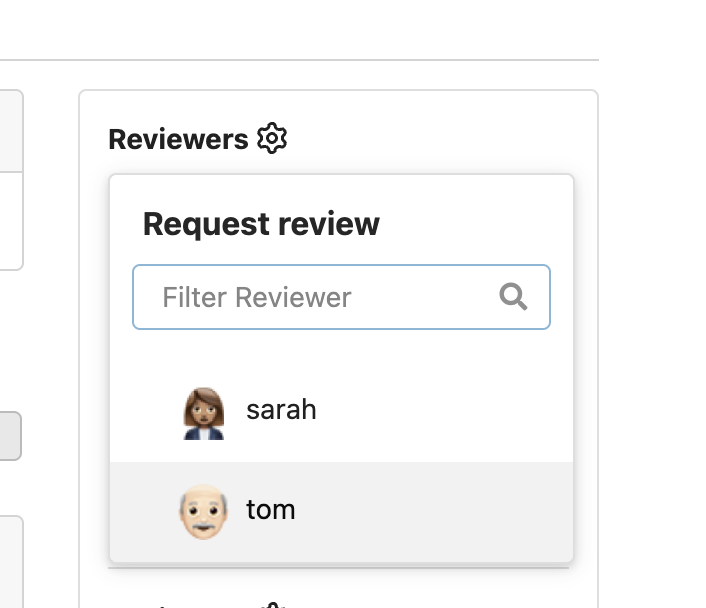The height and width of the screenshot is (608, 706).
Task: Open the Reviewers gear settings icon
Action: tap(272, 138)
